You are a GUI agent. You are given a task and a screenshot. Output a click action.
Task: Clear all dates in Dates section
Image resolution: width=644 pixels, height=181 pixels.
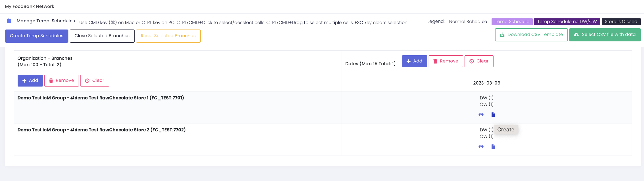tap(478, 61)
